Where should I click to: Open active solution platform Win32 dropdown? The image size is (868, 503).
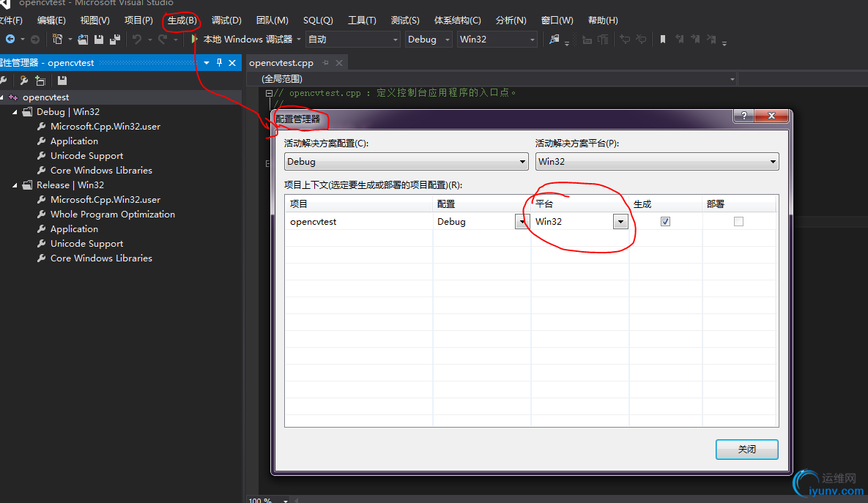point(657,162)
